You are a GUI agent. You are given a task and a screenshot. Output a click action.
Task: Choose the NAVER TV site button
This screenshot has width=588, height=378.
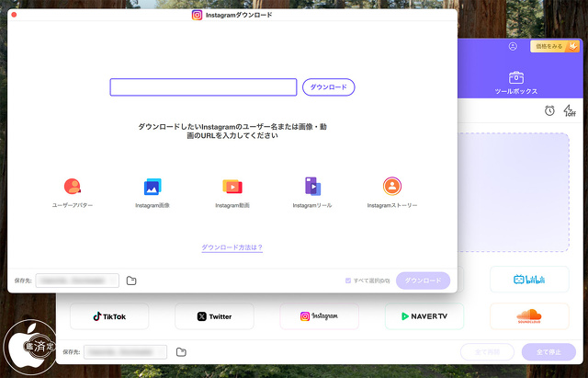click(424, 316)
